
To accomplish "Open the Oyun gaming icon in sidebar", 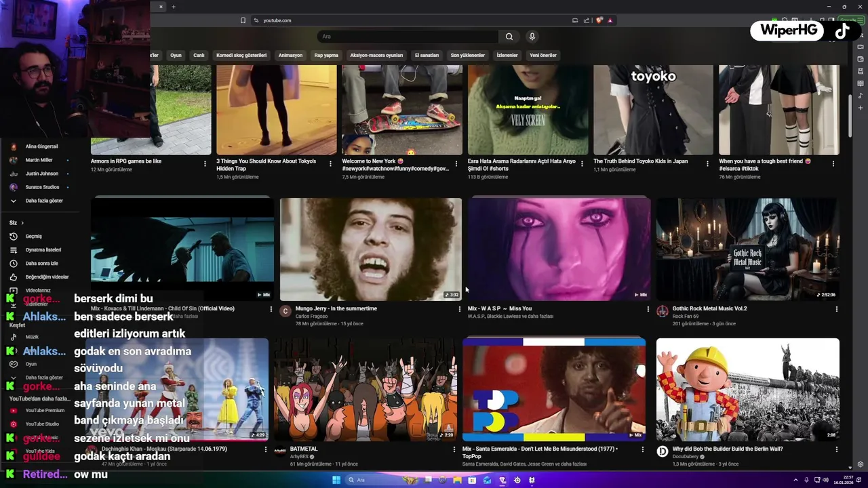I will (x=13, y=364).
